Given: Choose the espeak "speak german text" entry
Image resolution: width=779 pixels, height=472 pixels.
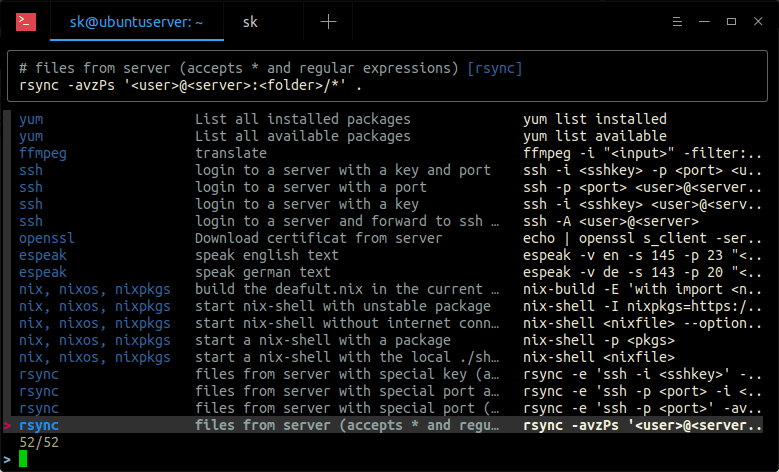Looking at the screenshot, I should pos(262,272).
